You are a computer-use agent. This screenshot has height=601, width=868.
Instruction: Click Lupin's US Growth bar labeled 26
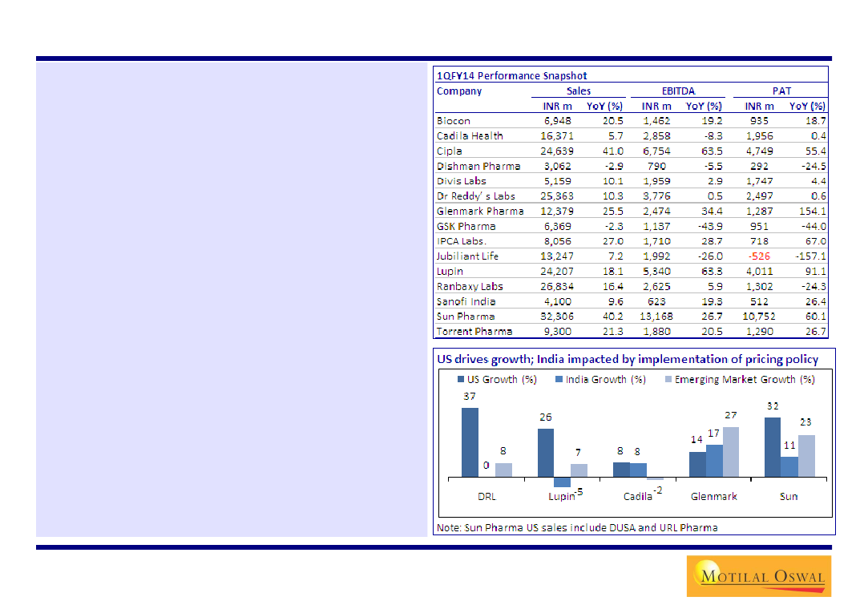coord(545,453)
